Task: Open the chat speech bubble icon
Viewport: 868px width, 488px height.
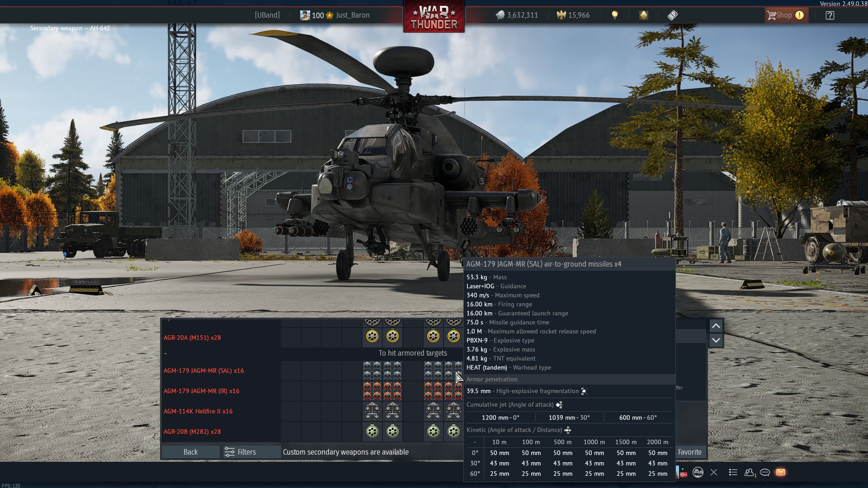Action: pyautogui.click(x=765, y=472)
